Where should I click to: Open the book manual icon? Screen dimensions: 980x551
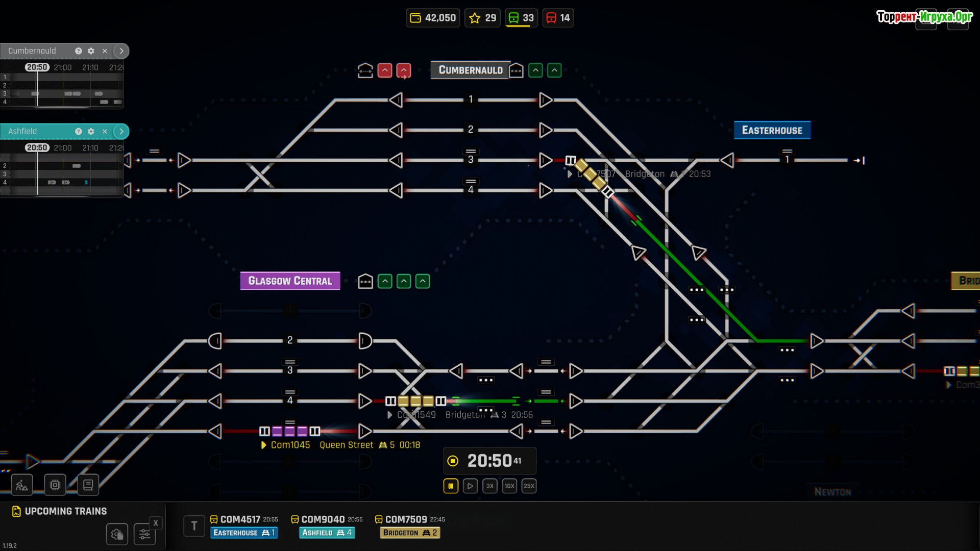pos(88,485)
